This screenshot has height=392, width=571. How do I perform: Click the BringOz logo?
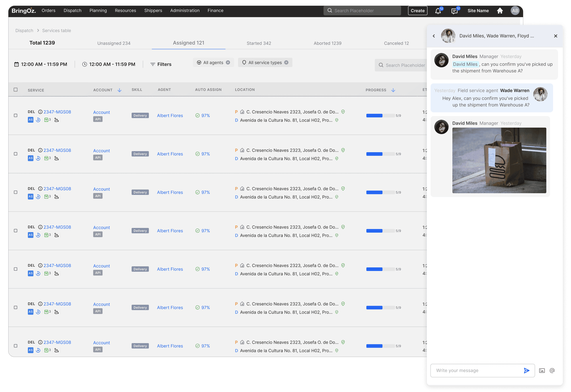(24, 11)
